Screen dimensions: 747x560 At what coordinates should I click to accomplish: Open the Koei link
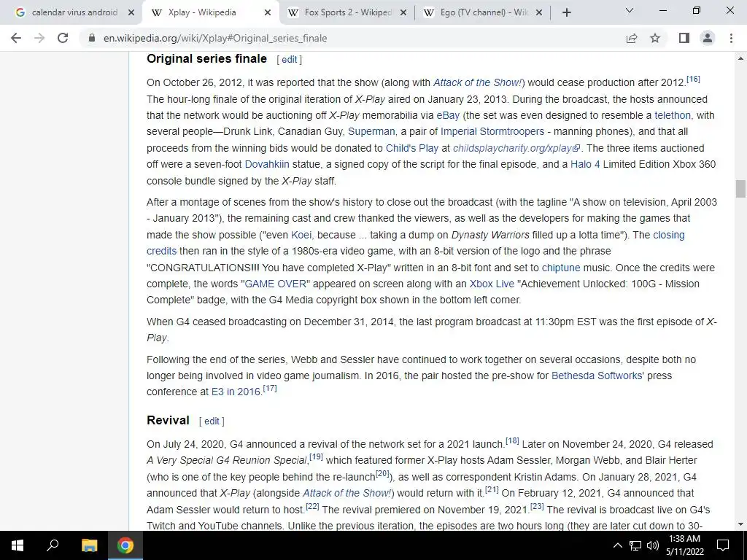[x=301, y=235]
